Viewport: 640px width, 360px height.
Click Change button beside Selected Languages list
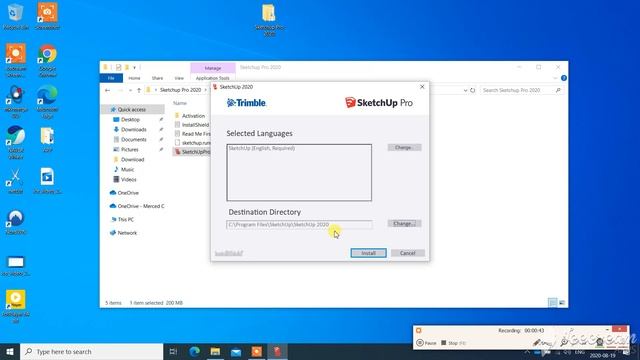404,147
